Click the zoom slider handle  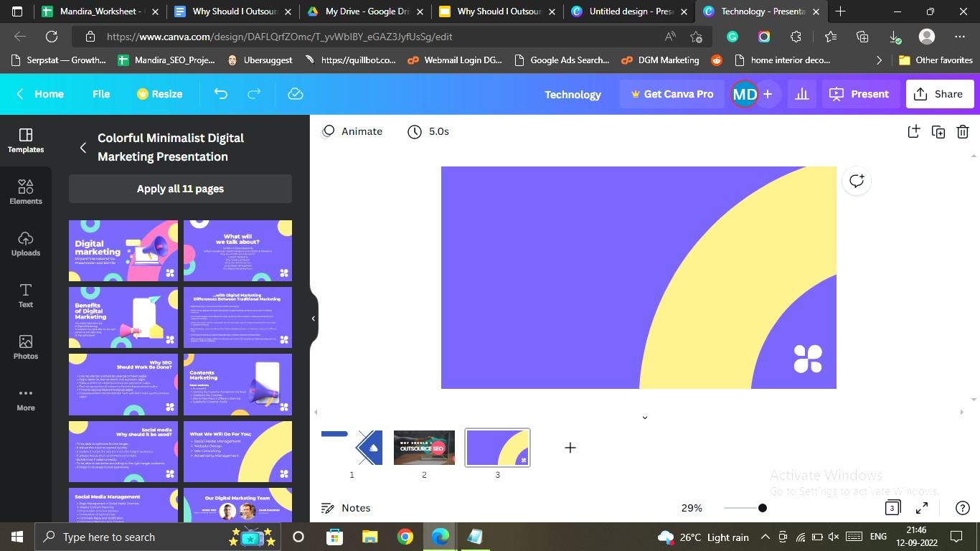[762, 508]
